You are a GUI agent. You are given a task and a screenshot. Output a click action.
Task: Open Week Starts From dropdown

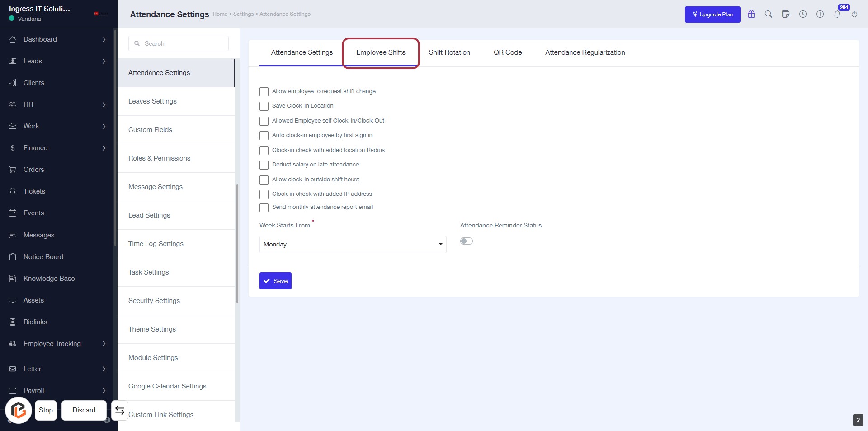tap(353, 244)
